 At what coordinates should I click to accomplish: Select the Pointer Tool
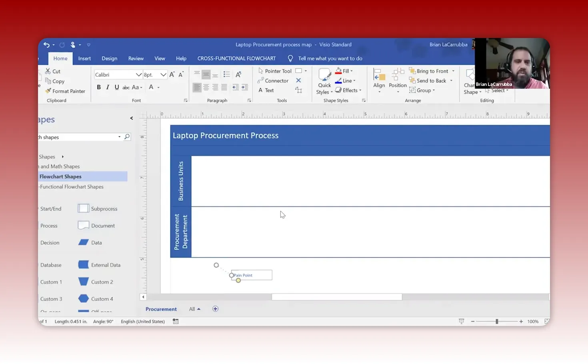coord(278,71)
